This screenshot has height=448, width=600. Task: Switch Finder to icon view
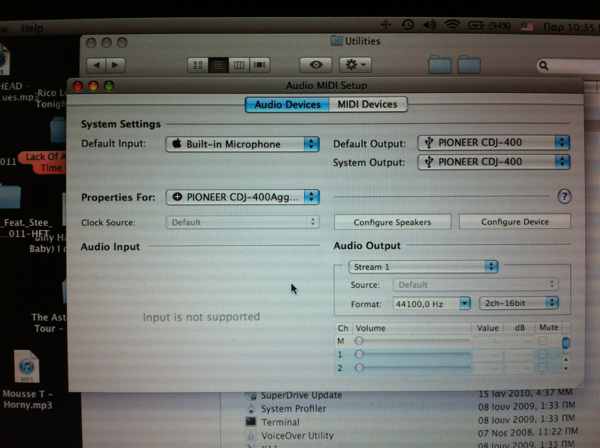tap(199, 65)
